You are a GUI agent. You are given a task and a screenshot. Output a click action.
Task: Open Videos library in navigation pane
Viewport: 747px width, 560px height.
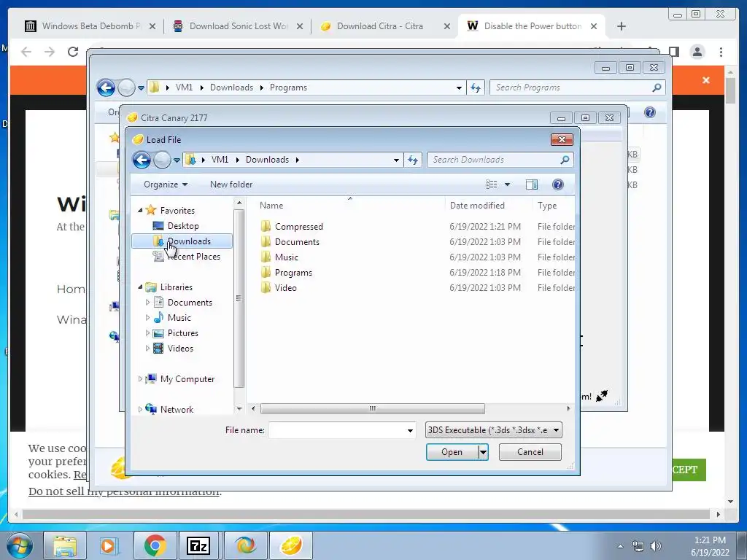click(180, 348)
